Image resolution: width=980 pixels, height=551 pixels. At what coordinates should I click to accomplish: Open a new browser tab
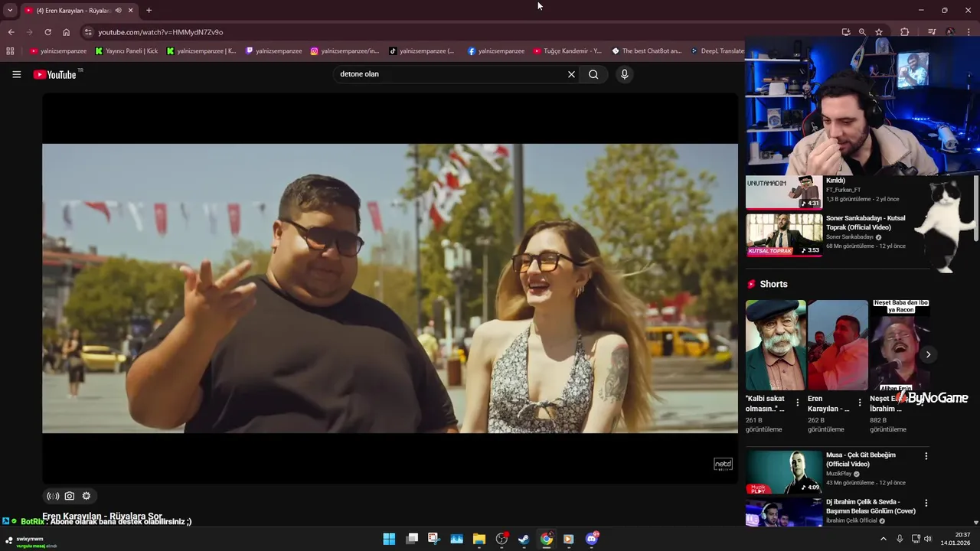[x=149, y=11]
